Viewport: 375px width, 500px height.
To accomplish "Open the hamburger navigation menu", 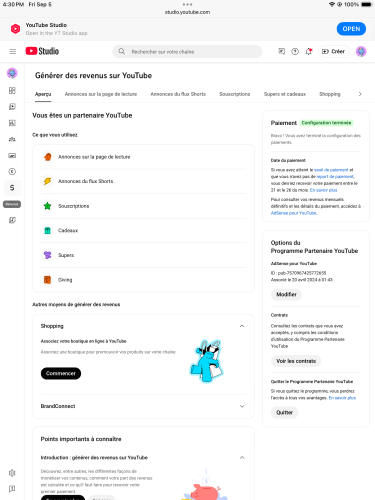I will pos(13,51).
